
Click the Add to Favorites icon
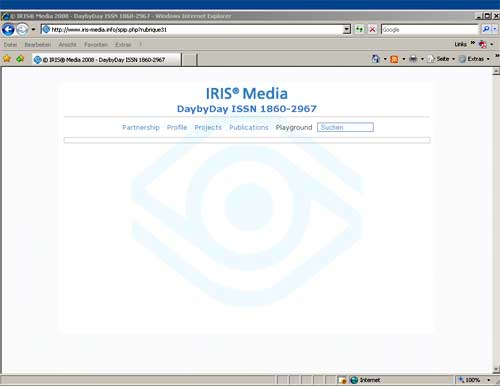[x=20, y=59]
